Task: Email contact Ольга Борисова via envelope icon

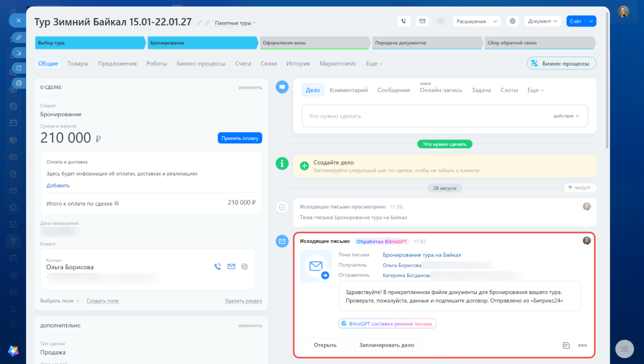Action: [x=231, y=266]
